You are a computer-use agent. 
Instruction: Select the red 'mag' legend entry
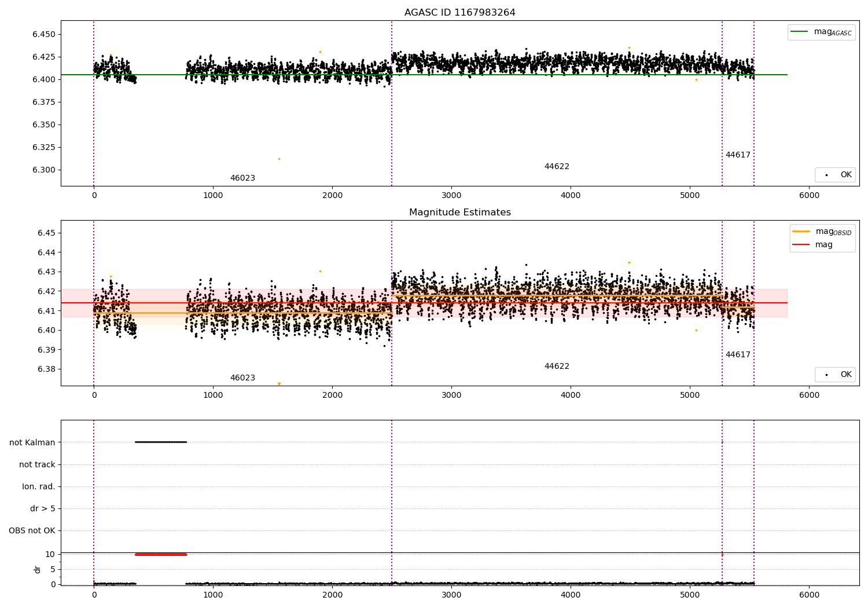pyautogui.click(x=812, y=244)
